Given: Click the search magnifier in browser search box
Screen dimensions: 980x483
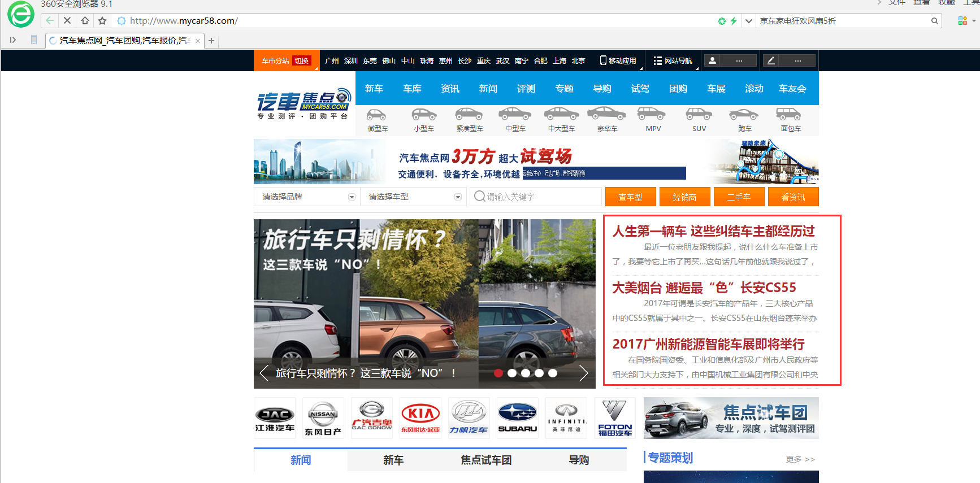Looking at the screenshot, I should pos(935,21).
